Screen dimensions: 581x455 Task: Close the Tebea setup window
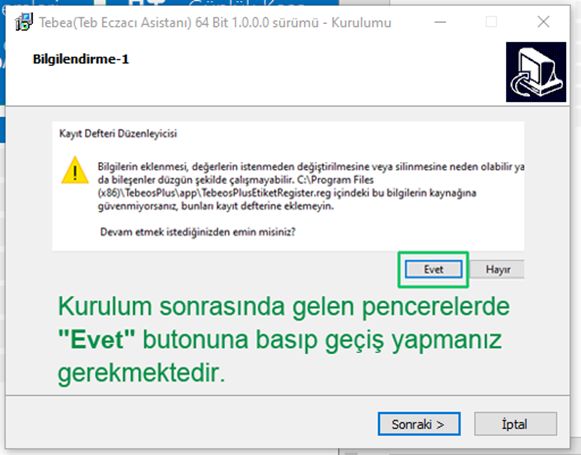point(543,22)
